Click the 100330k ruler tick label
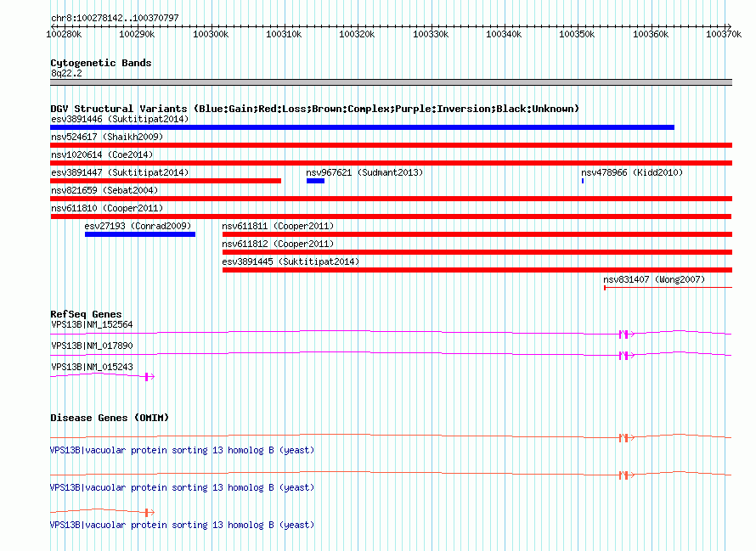The width and height of the screenshot is (756, 551). coord(431,34)
